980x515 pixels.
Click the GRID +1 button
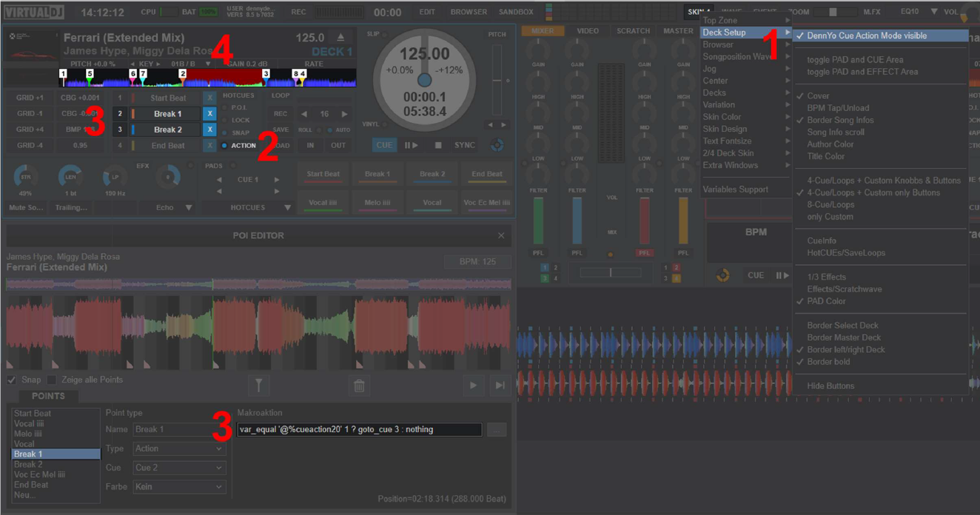tap(30, 98)
